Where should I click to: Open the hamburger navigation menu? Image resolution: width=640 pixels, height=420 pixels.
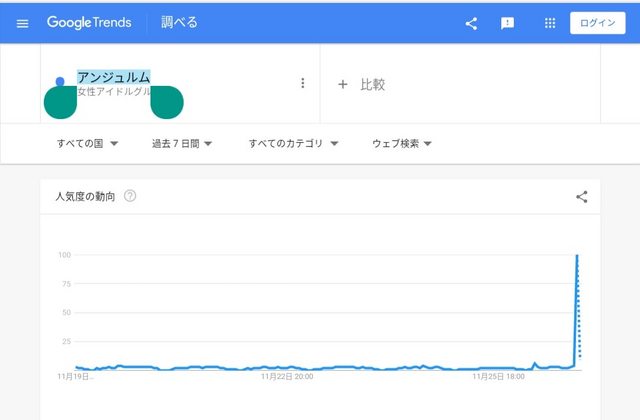(22, 24)
